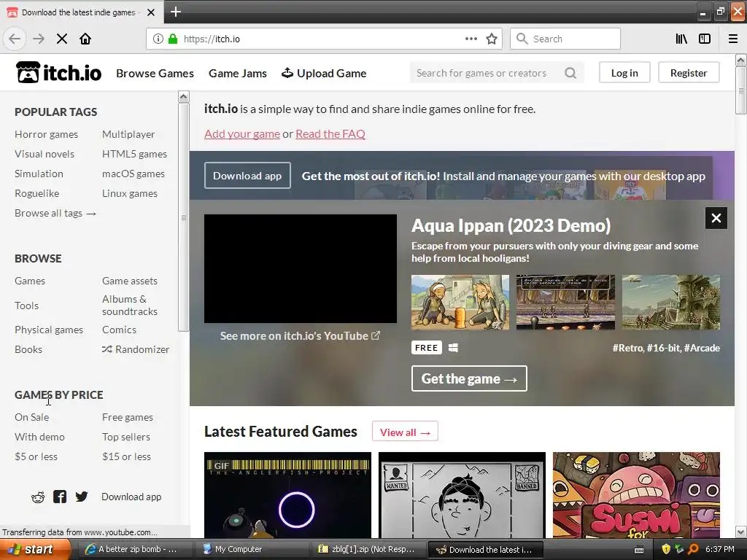Select HTML5 games tag
The width and height of the screenshot is (747, 560).
point(134,154)
